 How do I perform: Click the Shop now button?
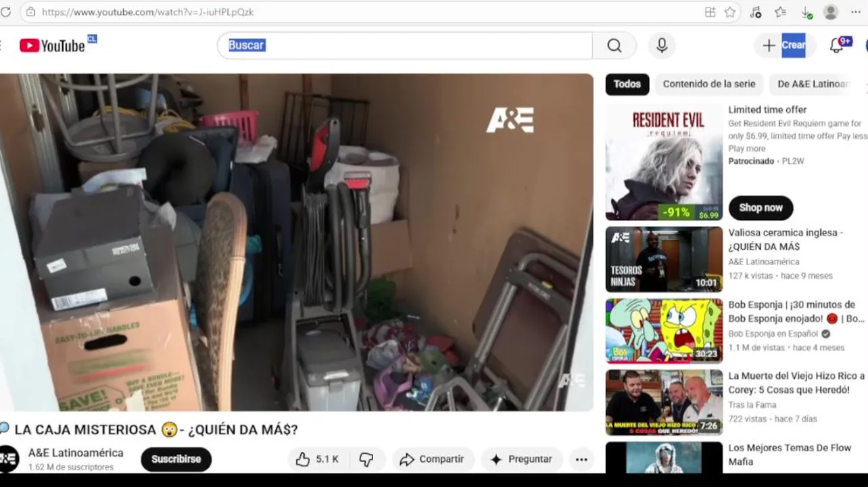coord(761,208)
